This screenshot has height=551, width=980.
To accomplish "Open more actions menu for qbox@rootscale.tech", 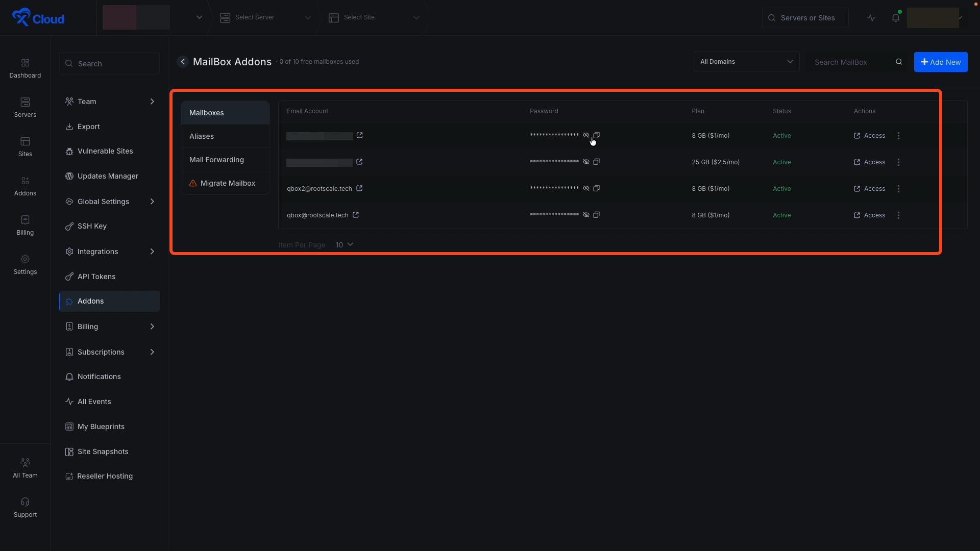I will [x=898, y=215].
